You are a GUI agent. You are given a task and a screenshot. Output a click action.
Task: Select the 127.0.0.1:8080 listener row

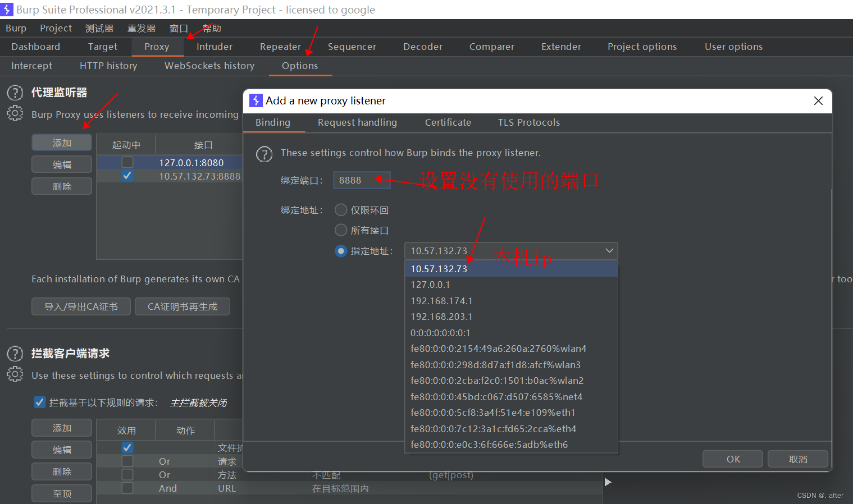click(x=170, y=162)
